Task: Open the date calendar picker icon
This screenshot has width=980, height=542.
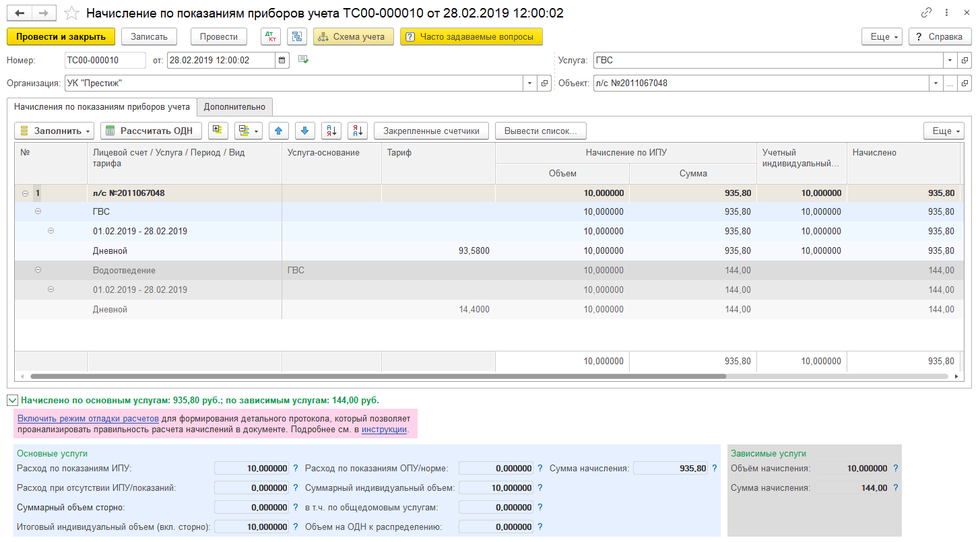Action: point(283,61)
